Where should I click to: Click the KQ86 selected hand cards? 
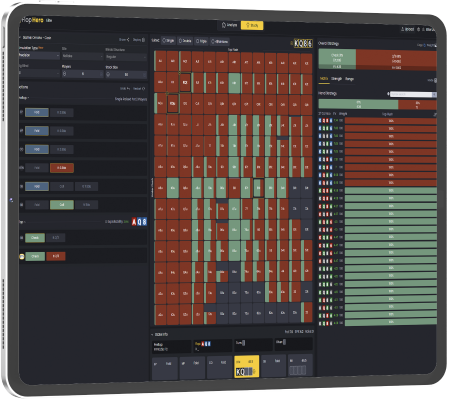click(x=303, y=43)
